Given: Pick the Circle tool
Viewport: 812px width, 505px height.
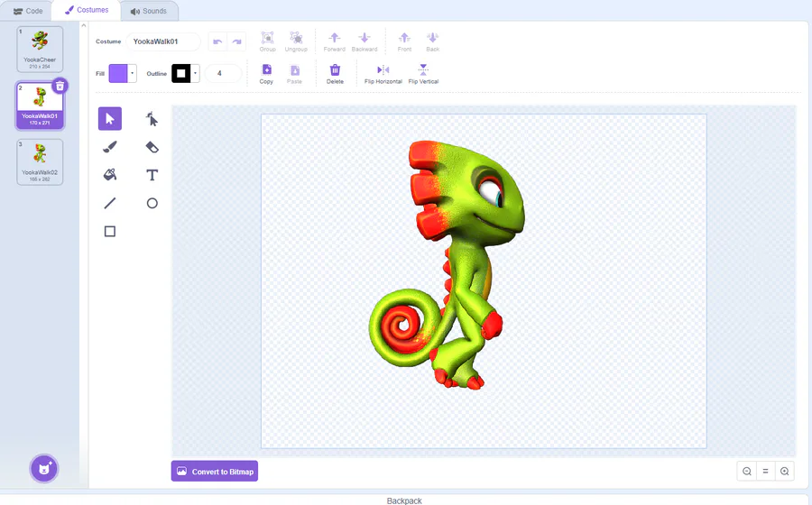Looking at the screenshot, I should [152, 203].
